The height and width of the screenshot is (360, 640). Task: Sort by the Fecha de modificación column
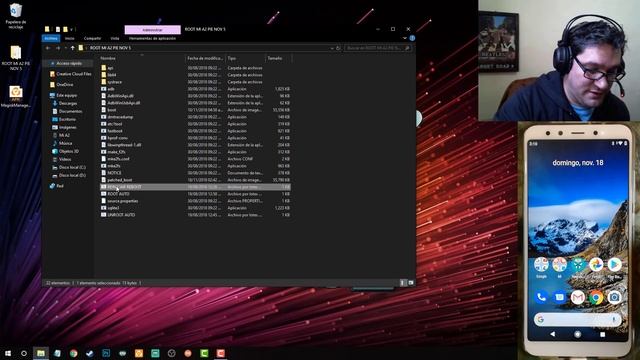pyautogui.click(x=205, y=58)
